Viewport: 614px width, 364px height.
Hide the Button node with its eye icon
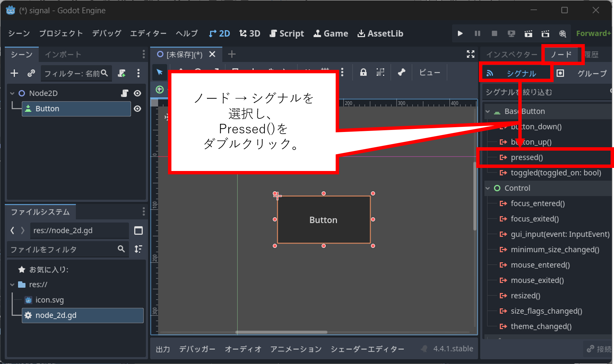(137, 109)
